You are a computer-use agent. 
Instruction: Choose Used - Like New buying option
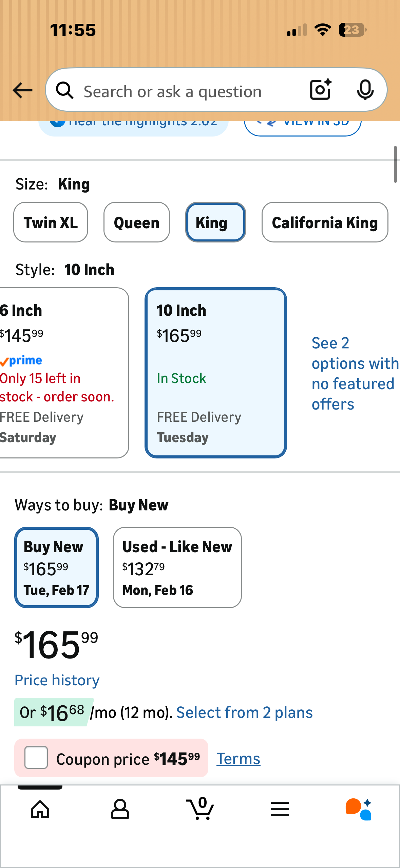tap(177, 567)
